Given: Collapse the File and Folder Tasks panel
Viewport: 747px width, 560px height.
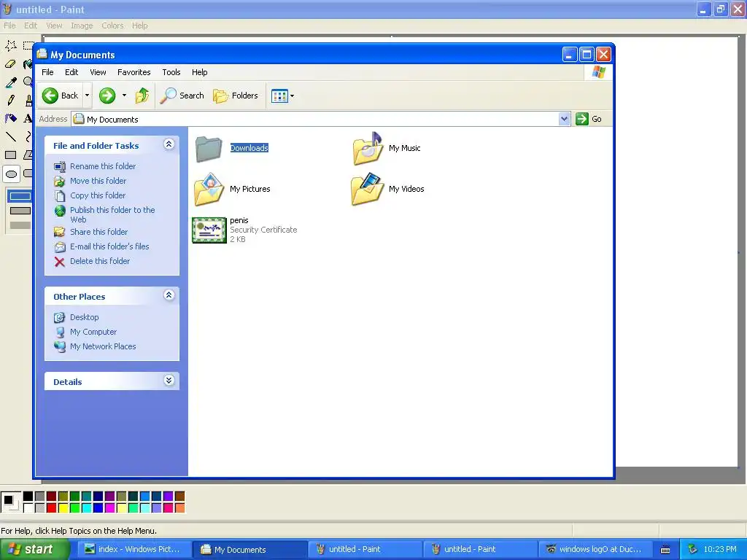Looking at the screenshot, I should tap(169, 144).
